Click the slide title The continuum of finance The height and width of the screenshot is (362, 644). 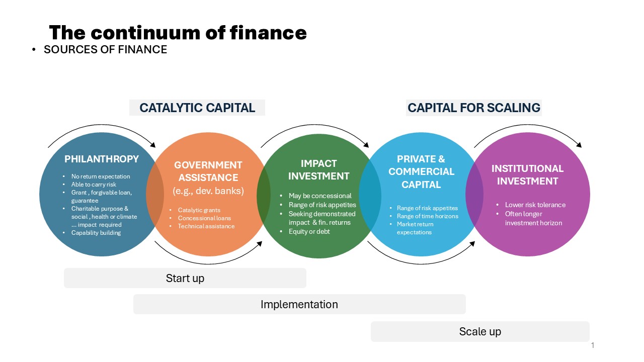178,33
